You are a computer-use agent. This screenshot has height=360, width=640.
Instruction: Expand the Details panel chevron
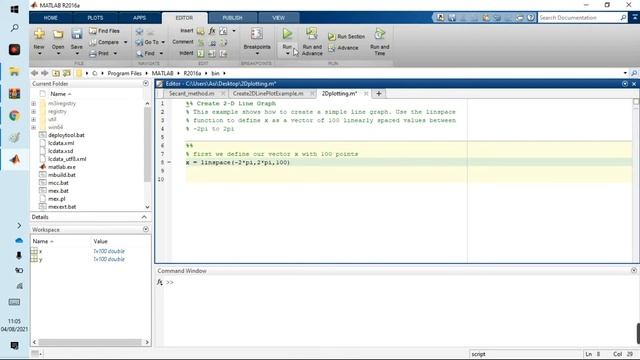pyautogui.click(x=144, y=217)
